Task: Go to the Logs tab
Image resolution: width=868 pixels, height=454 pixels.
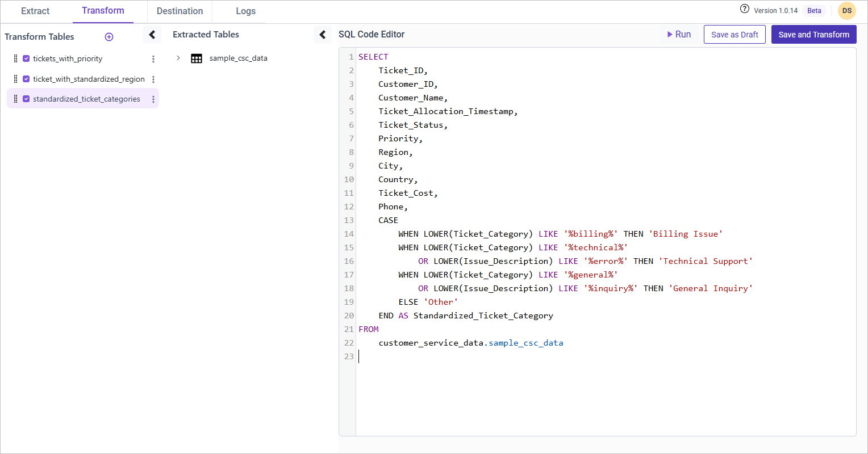Action: (x=245, y=11)
